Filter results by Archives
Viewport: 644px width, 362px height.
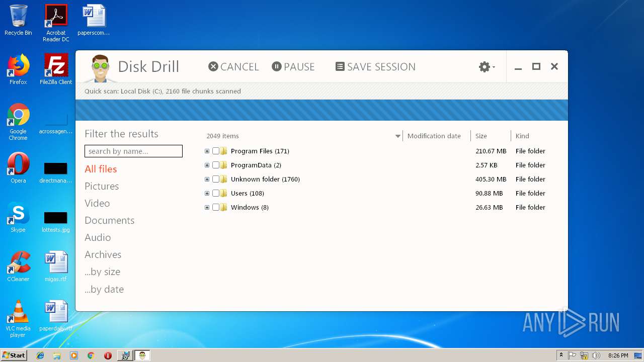[103, 254]
